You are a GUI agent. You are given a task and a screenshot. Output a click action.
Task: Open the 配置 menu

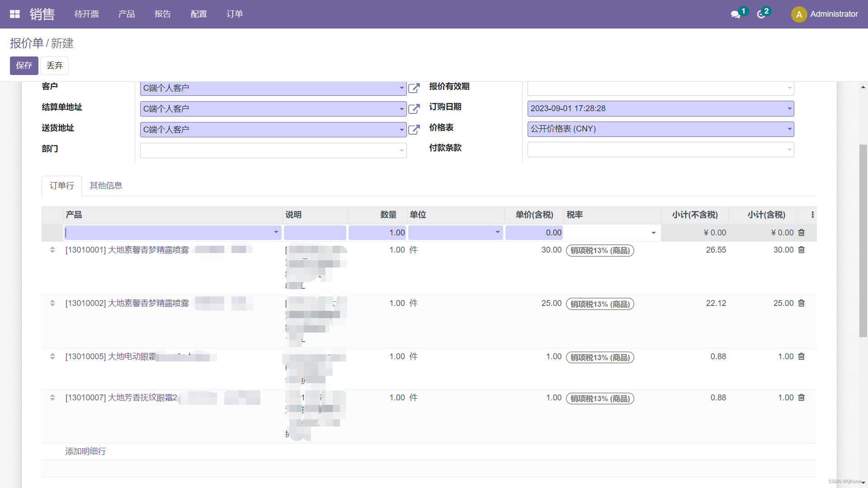(x=198, y=14)
